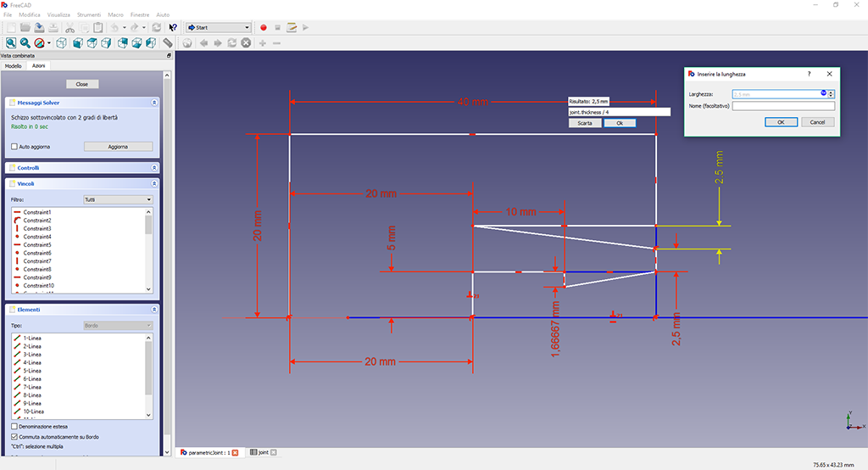The width and height of the screenshot is (868, 470).
Task: Open the Filtro Tutti dropdown
Action: point(118,199)
